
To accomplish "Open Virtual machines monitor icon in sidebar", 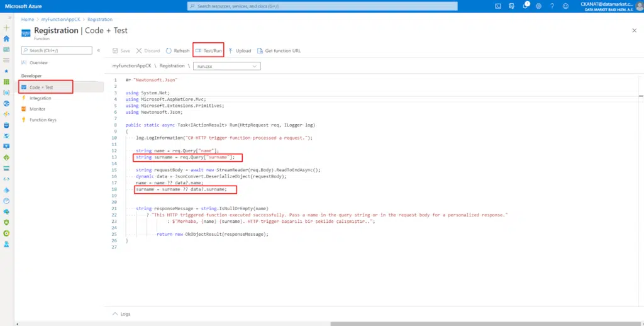I will click(x=6, y=147).
